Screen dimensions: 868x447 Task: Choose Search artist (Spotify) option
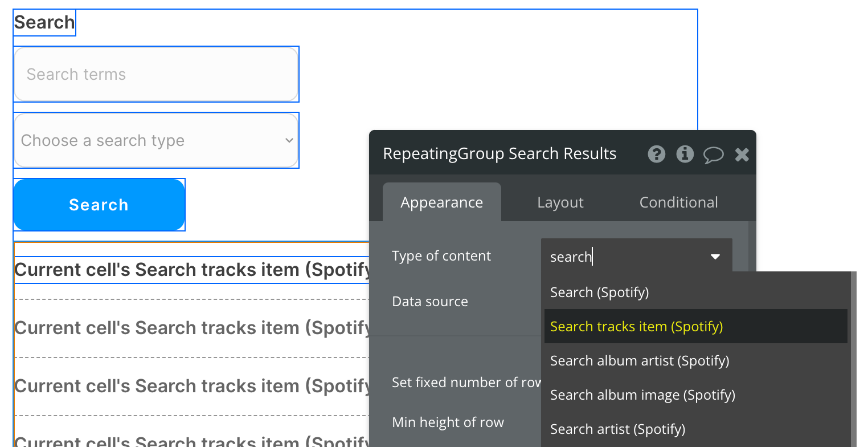tap(696, 429)
